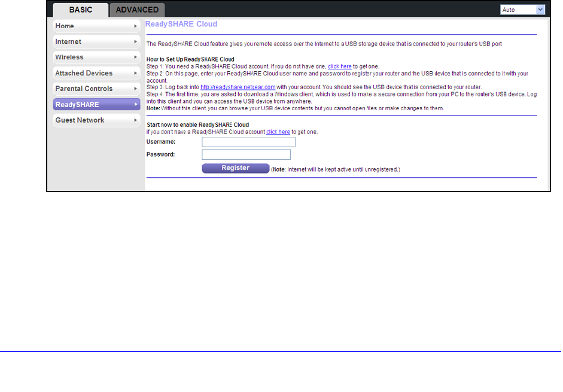Open the Attached Devices menu item
Viewport: 563px width, 392px height.
(x=96, y=73)
